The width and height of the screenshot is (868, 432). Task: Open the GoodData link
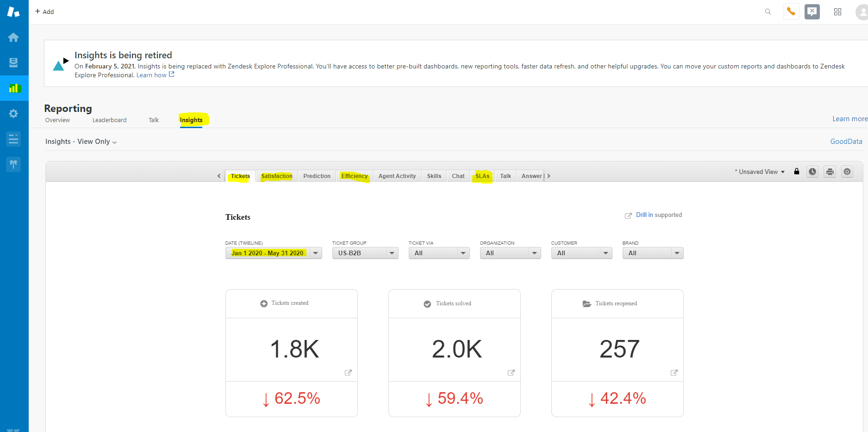tap(846, 142)
